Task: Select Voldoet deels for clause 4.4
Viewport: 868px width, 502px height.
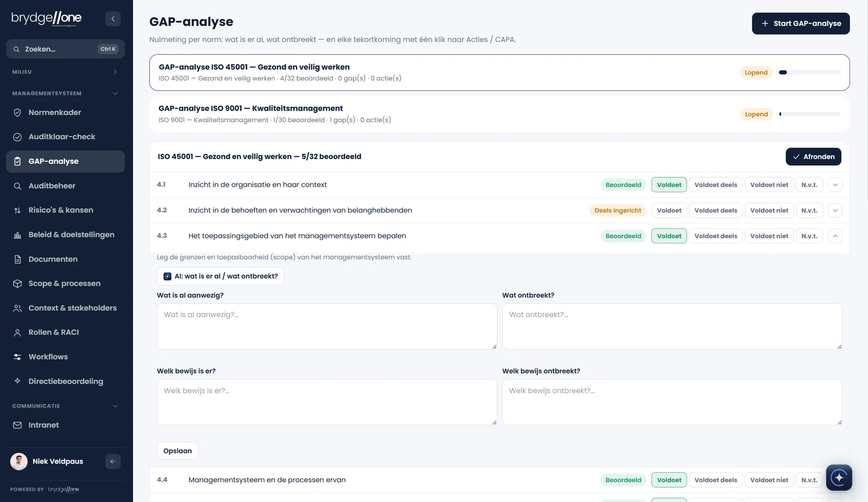Action: click(x=716, y=480)
